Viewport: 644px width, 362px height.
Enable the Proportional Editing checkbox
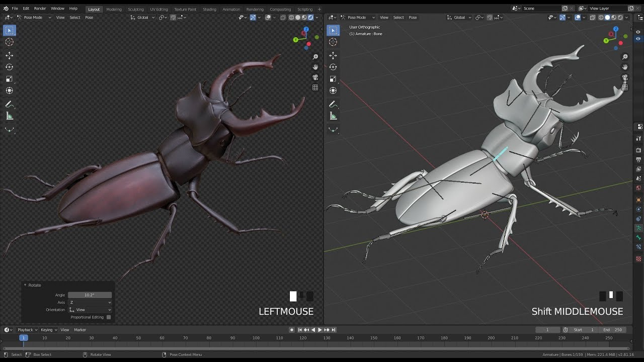pos(109,317)
